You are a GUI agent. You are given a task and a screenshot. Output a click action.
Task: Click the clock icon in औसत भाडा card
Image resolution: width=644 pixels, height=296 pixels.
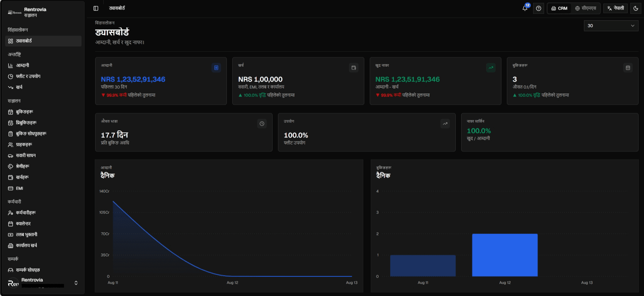(x=262, y=124)
